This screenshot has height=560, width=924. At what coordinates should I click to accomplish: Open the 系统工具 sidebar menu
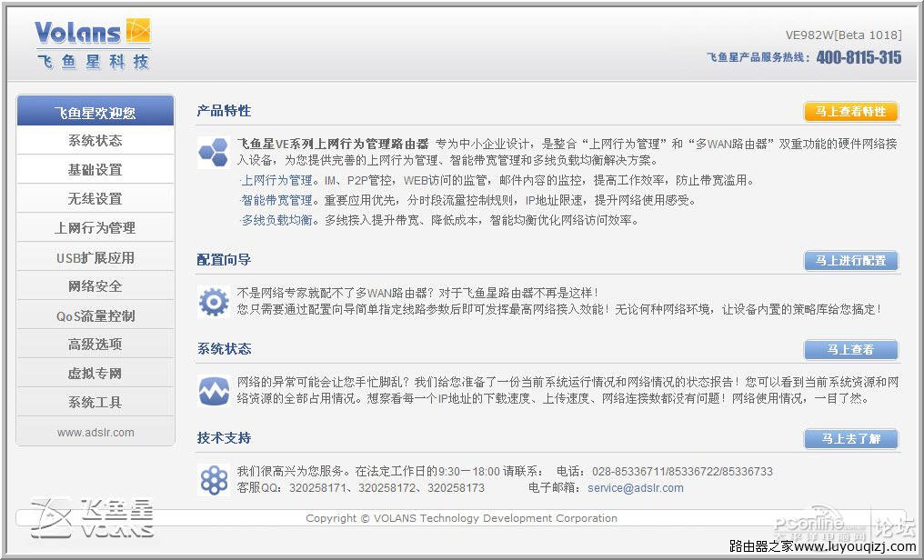tap(95, 403)
